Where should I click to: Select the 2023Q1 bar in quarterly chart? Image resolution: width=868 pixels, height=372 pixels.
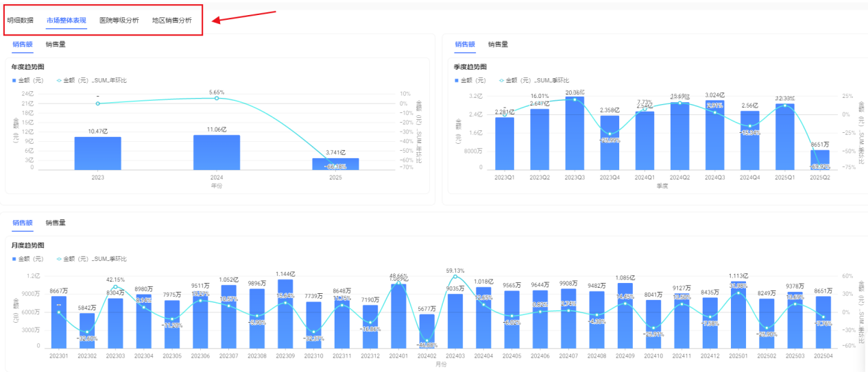[505, 143]
